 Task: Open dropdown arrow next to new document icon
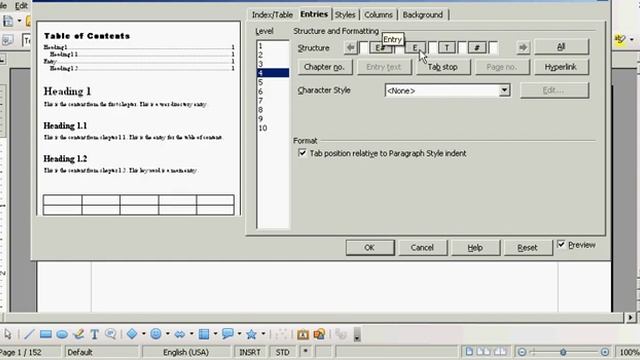tap(19, 21)
